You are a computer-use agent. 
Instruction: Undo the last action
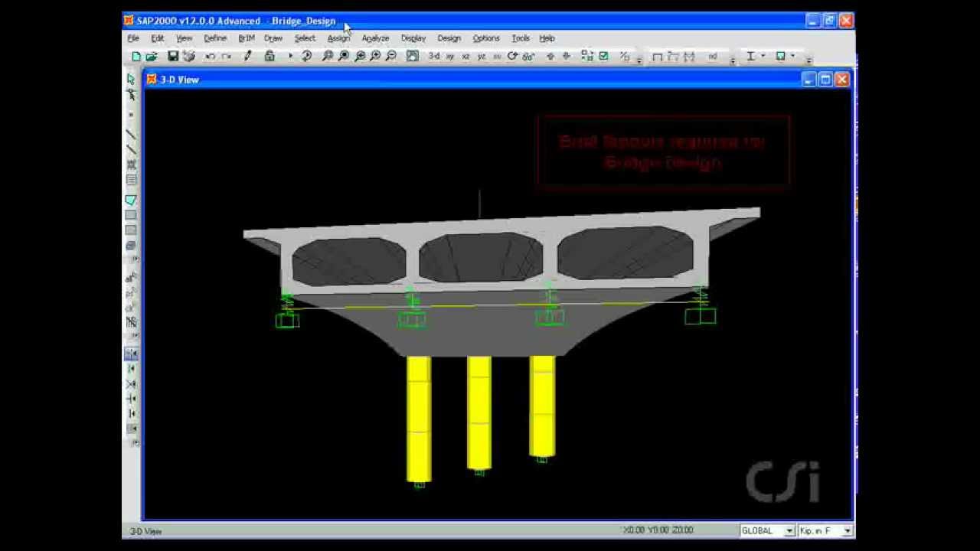pos(210,57)
